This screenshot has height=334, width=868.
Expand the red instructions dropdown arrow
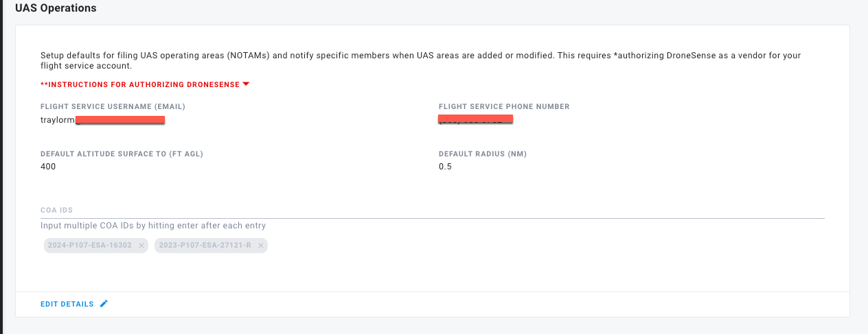247,84
